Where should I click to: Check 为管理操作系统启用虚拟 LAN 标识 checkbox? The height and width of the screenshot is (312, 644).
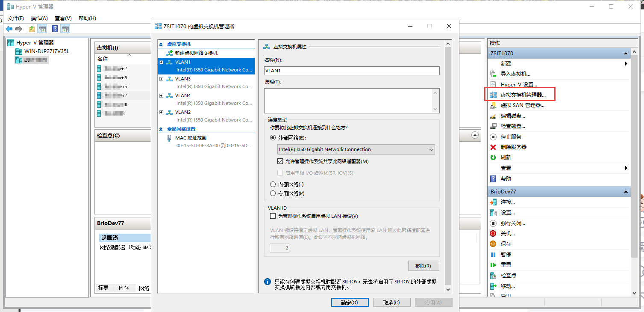[x=273, y=216]
